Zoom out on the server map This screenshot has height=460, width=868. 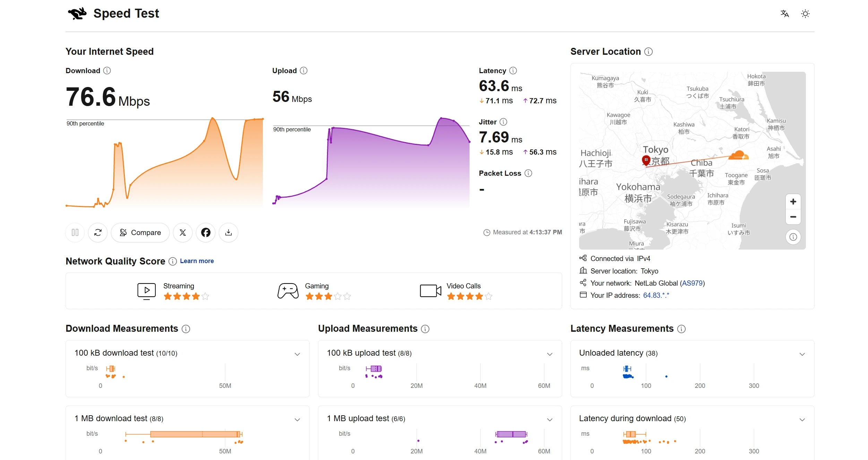coord(793,217)
